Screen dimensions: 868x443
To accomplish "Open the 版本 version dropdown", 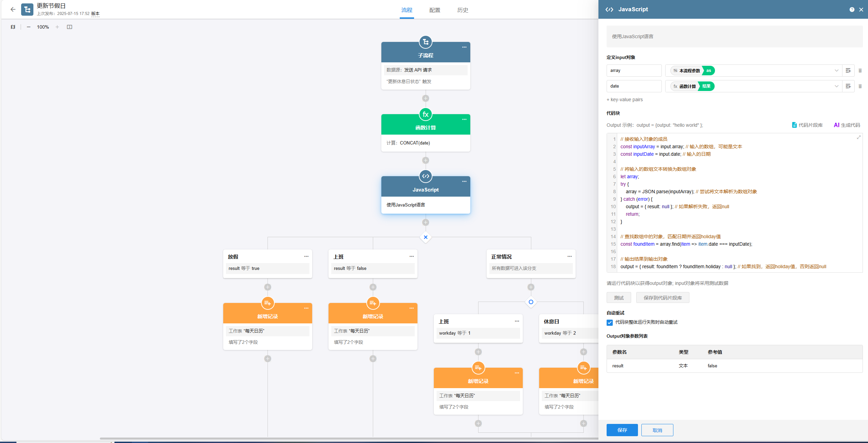I will pos(95,14).
